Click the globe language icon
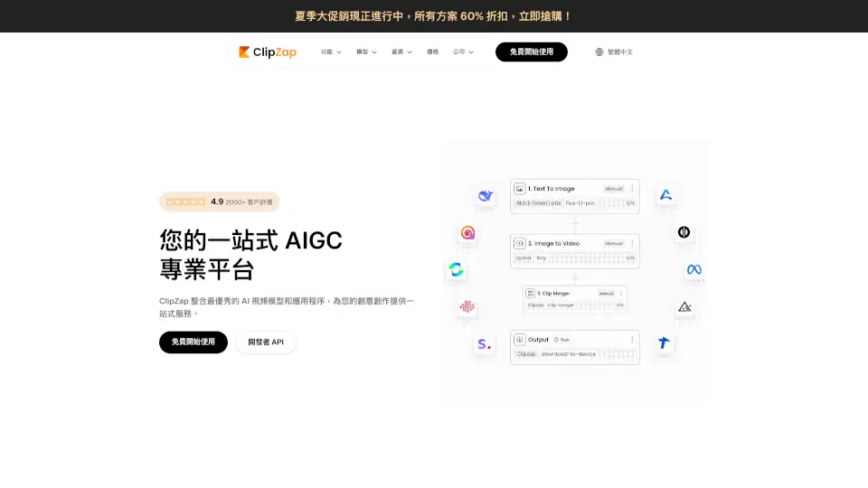Screen dimensions: 868x488 599,52
